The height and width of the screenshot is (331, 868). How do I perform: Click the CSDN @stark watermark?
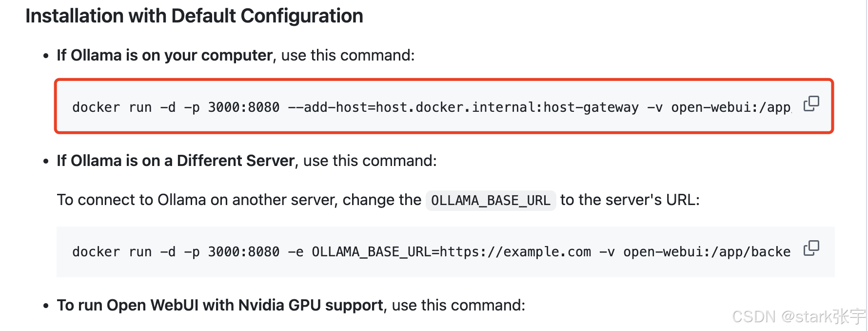(798, 317)
